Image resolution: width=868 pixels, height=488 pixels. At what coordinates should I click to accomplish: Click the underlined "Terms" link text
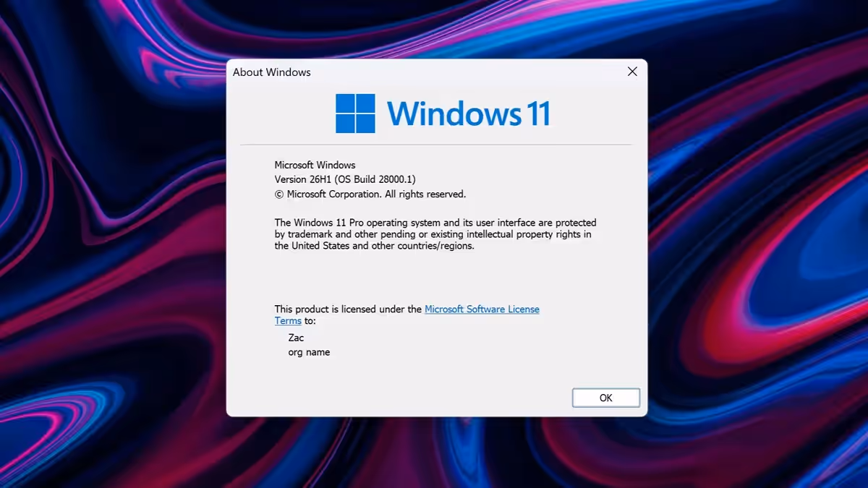[x=288, y=320]
